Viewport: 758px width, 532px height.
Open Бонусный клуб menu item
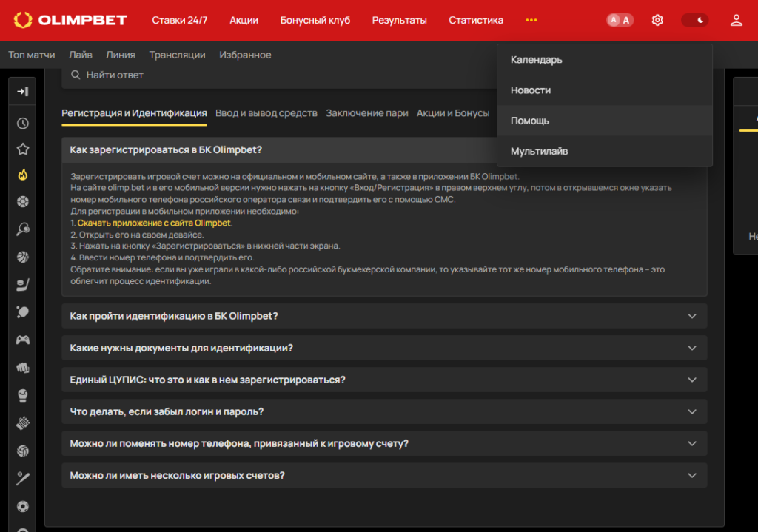click(315, 20)
